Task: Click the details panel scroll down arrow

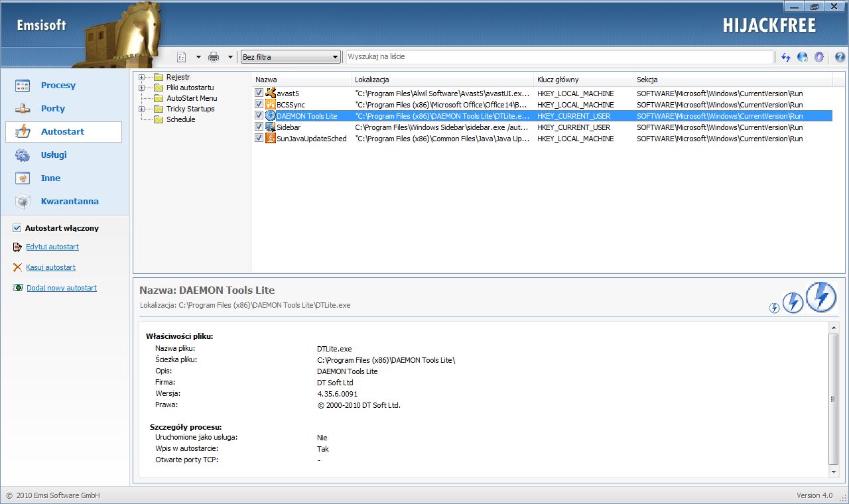Action: coord(834,472)
